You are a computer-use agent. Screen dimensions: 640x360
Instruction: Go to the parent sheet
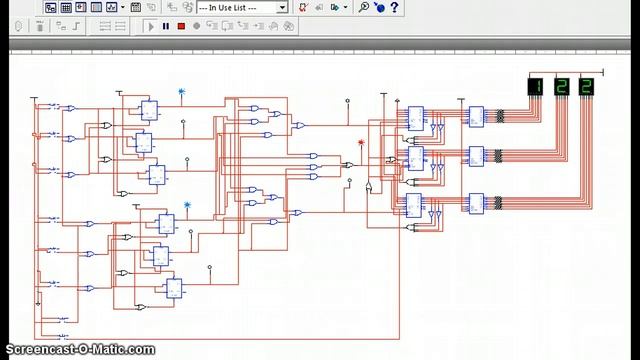click(x=151, y=7)
